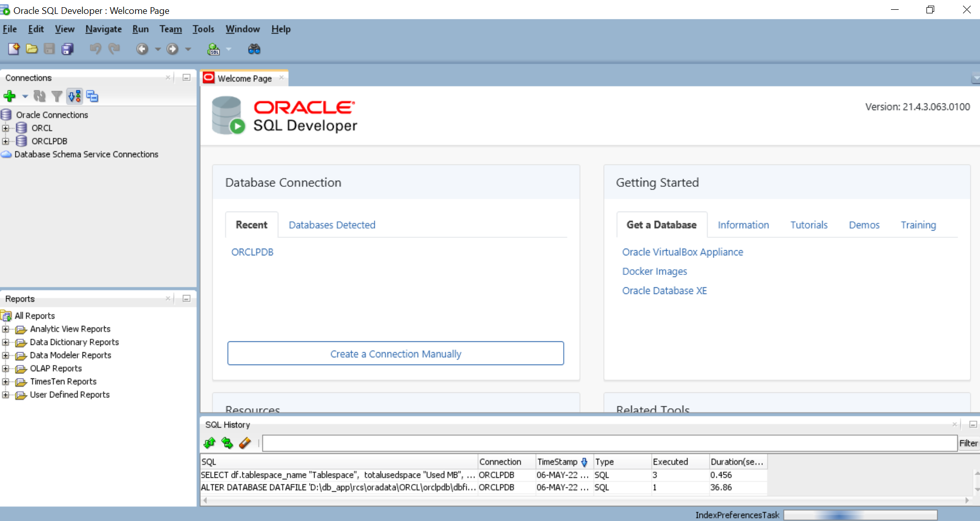Open the New Connection dropdown arrow

pos(25,96)
